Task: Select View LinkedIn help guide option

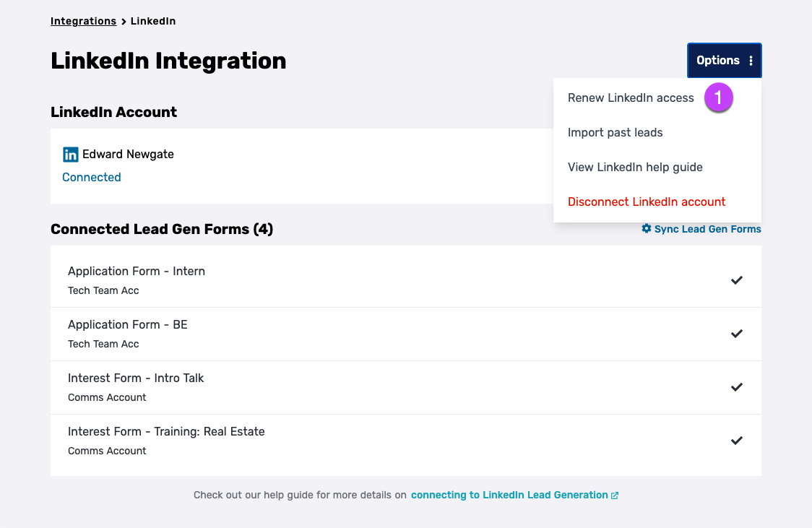Action: (x=635, y=167)
